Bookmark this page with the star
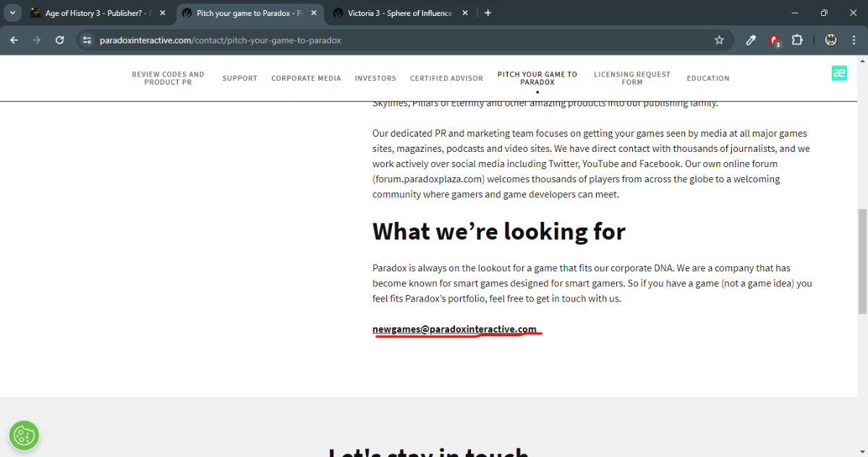Image resolution: width=868 pixels, height=457 pixels. click(x=719, y=40)
